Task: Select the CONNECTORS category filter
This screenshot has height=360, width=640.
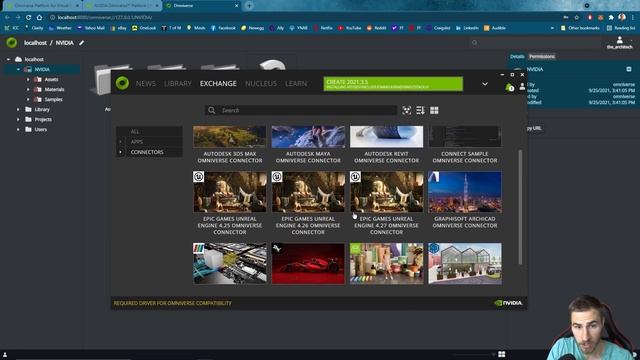Action: coord(149,152)
